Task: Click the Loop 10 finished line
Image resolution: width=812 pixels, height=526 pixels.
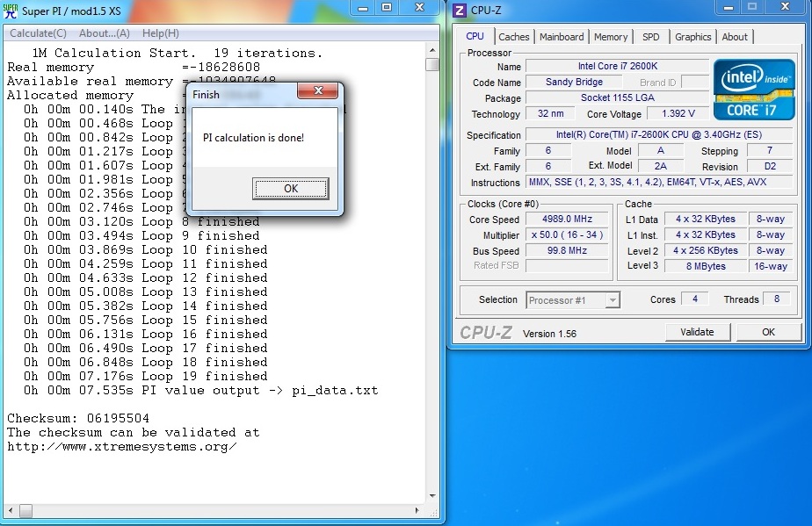Action: tap(146, 249)
